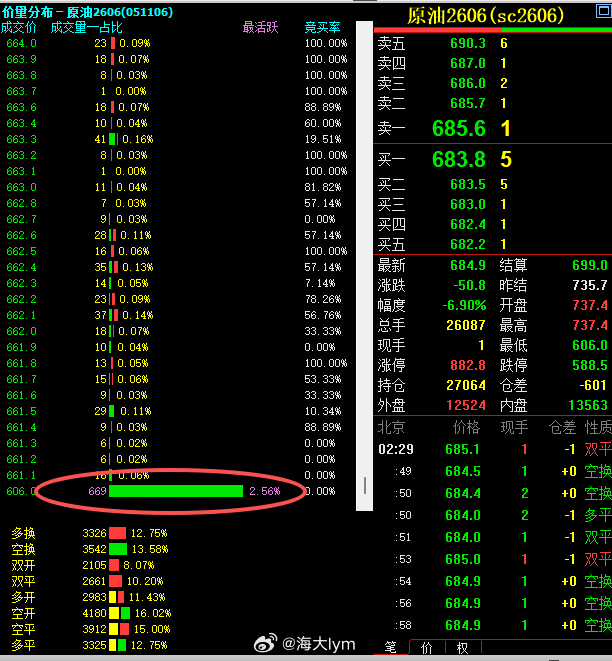Click the 卖二 ask price 685.7
This screenshot has height=661, width=612.
[x=468, y=103]
